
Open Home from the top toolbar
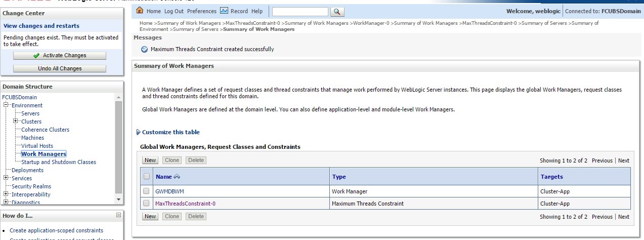[x=153, y=11]
